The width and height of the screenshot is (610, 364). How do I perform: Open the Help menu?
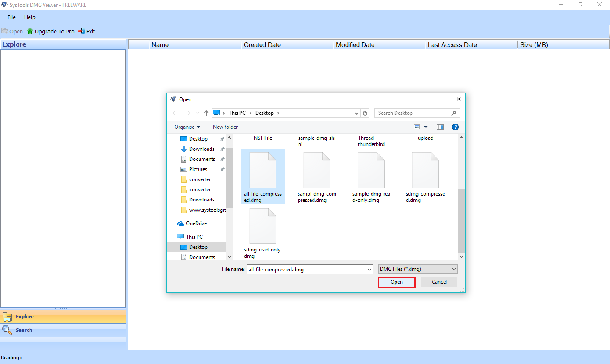pyautogui.click(x=30, y=17)
